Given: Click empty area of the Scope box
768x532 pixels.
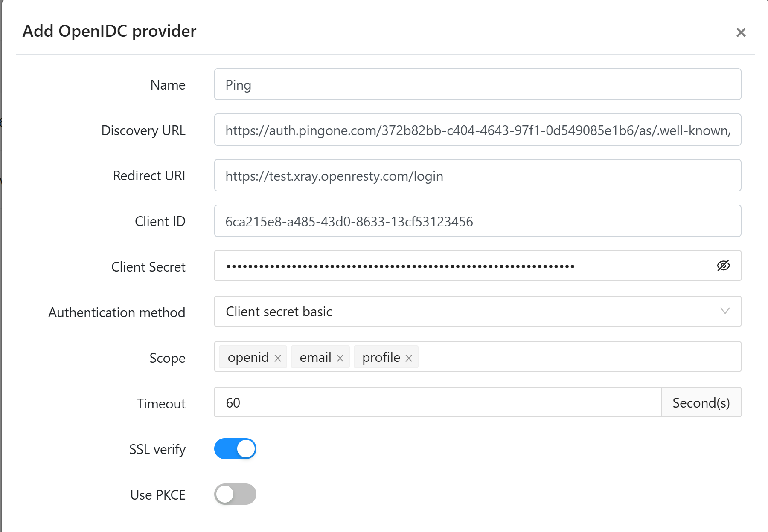Looking at the screenshot, I should click(576, 357).
